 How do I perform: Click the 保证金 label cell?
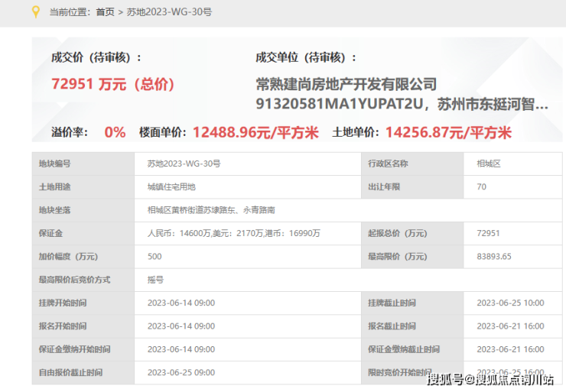[83, 233]
